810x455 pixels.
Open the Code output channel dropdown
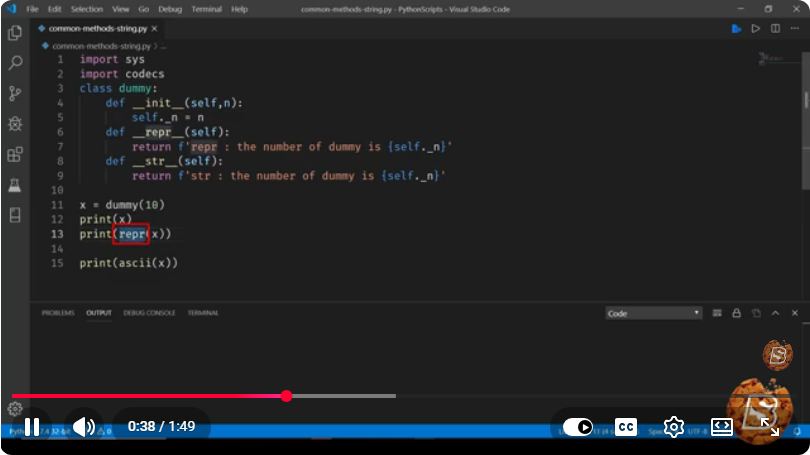click(x=653, y=313)
